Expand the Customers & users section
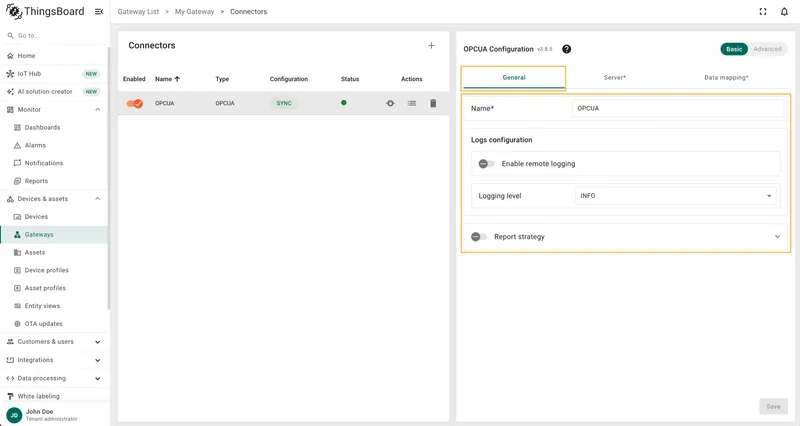The image size is (800, 426). 97,342
